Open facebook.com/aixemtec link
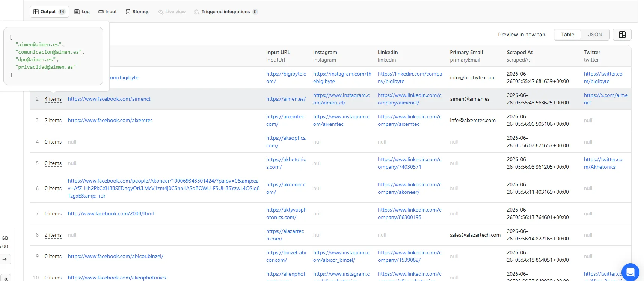This screenshot has width=644, height=281. 110,120
